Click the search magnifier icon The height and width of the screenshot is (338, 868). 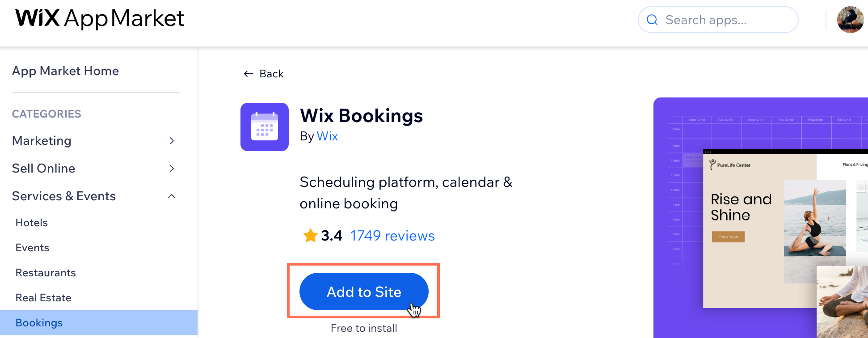652,20
